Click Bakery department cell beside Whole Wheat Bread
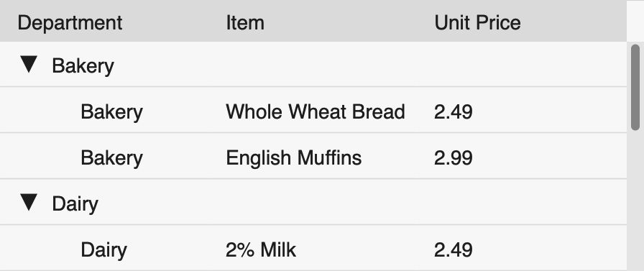The image size is (644, 271). (x=111, y=111)
